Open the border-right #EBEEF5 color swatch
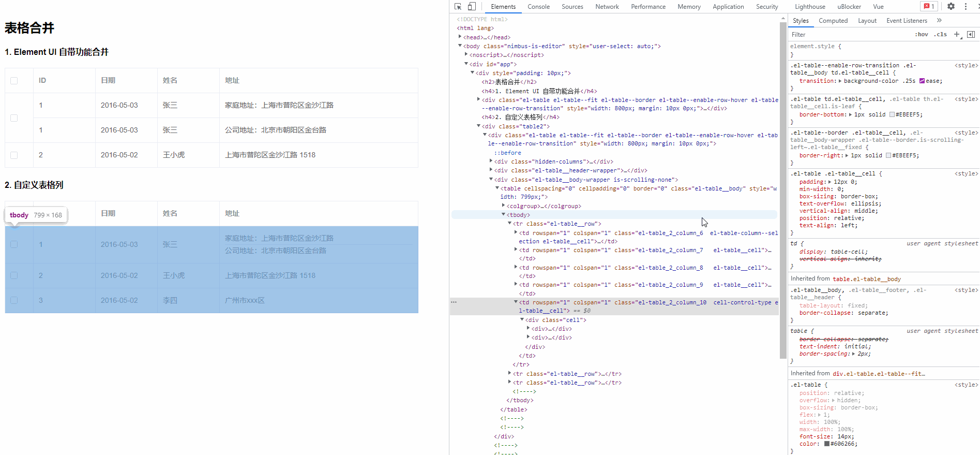This screenshot has height=455, width=980. (888, 155)
